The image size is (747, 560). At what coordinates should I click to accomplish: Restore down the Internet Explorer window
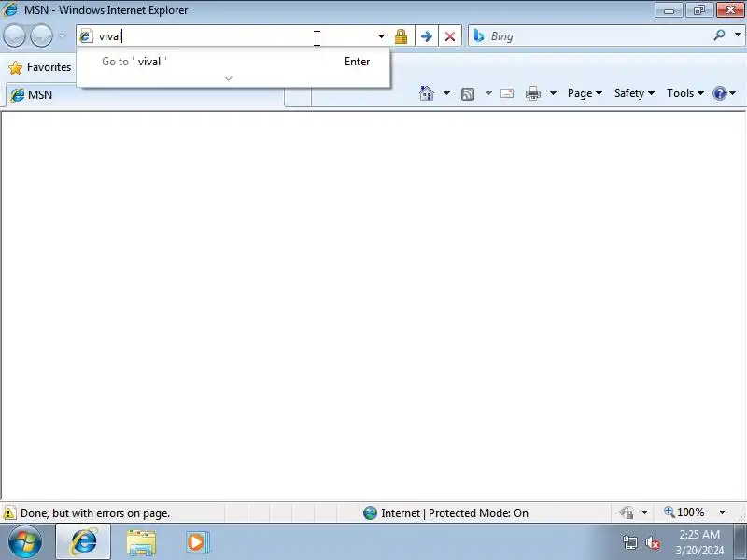coord(699,10)
